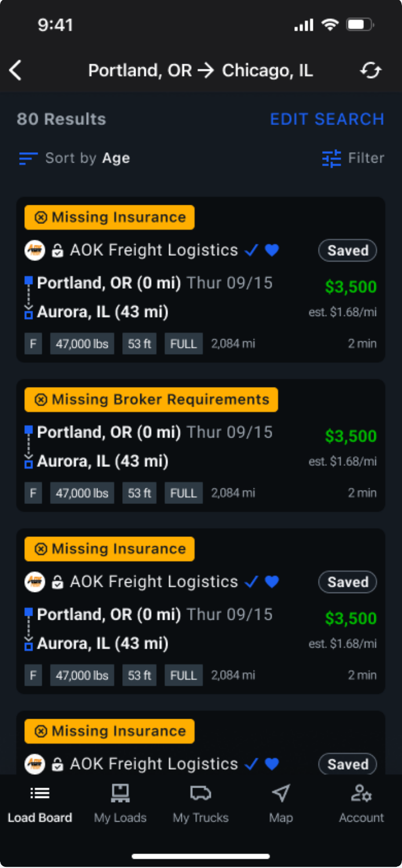
Task: Click the $3,500 rate on second load
Action: (350, 436)
